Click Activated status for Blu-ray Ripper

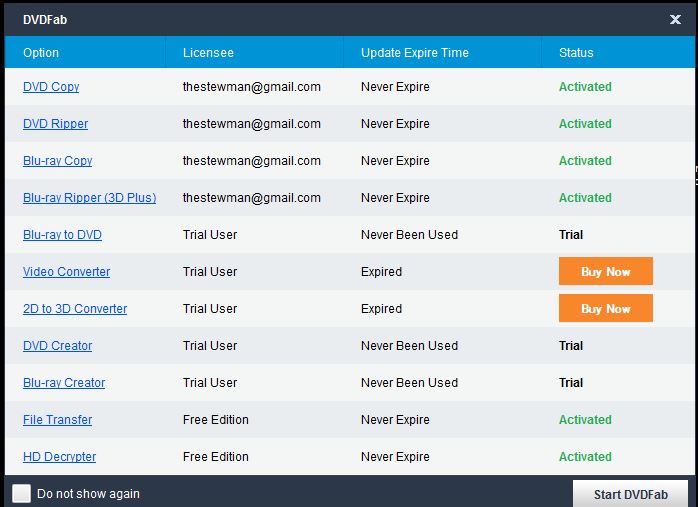pyautogui.click(x=585, y=198)
